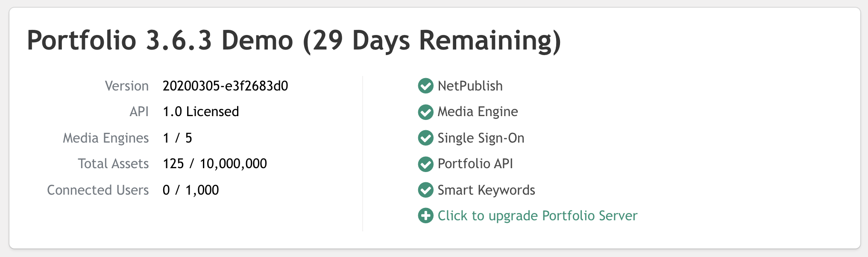Select the Smart Keywords feature label
Viewport: 868px width, 257px height.
click(486, 190)
